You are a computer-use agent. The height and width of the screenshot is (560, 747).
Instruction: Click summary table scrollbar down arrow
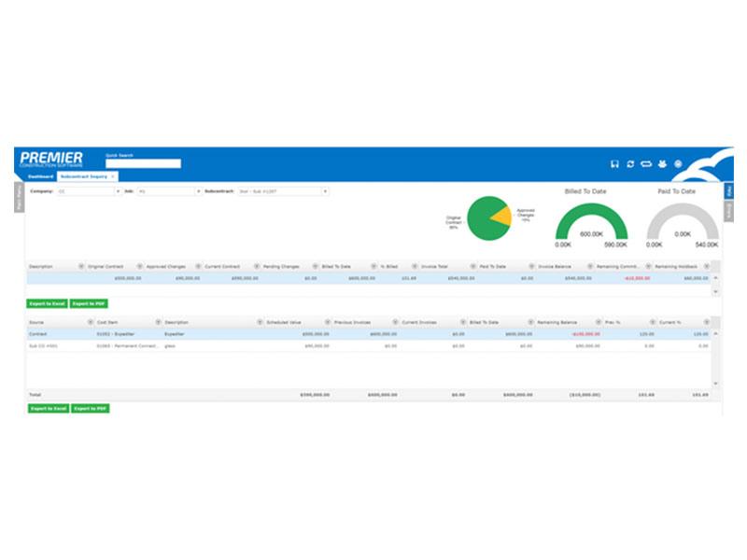click(715, 291)
